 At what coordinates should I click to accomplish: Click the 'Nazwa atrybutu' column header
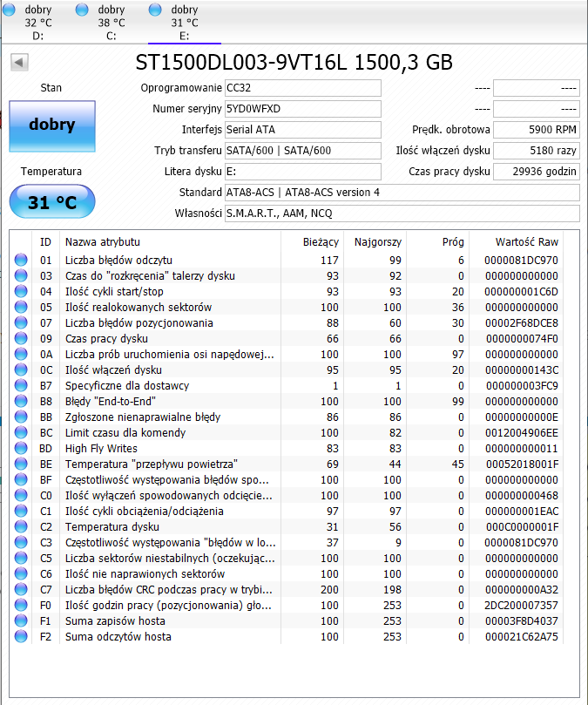click(170, 242)
